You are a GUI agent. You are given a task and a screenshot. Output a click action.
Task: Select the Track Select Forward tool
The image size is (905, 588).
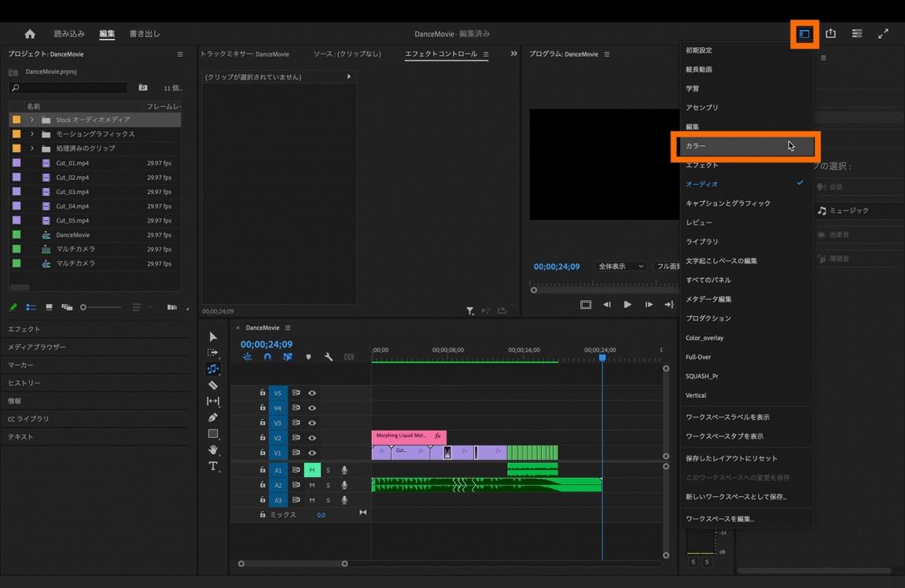(x=213, y=353)
